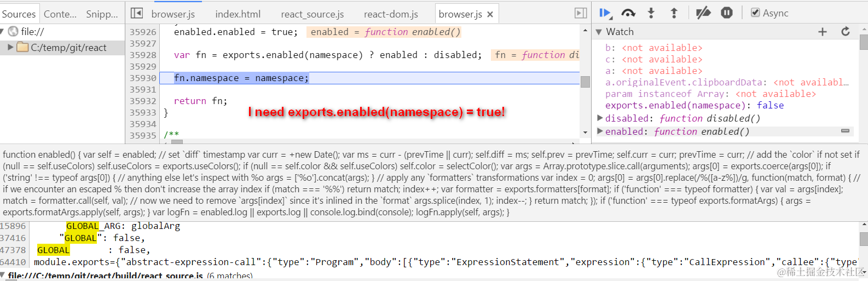Hide the debugger sidebar
868x281 pixels.
point(581,13)
